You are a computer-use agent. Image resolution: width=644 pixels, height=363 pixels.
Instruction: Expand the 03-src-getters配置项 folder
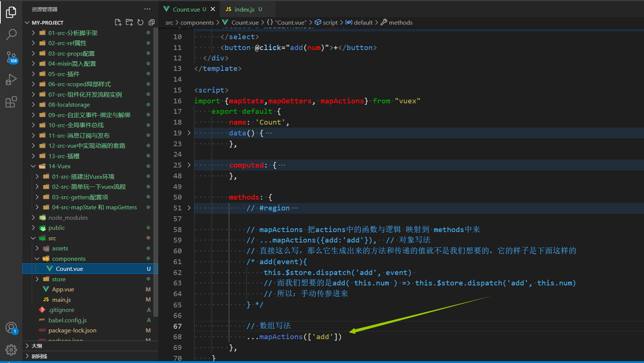click(37, 197)
